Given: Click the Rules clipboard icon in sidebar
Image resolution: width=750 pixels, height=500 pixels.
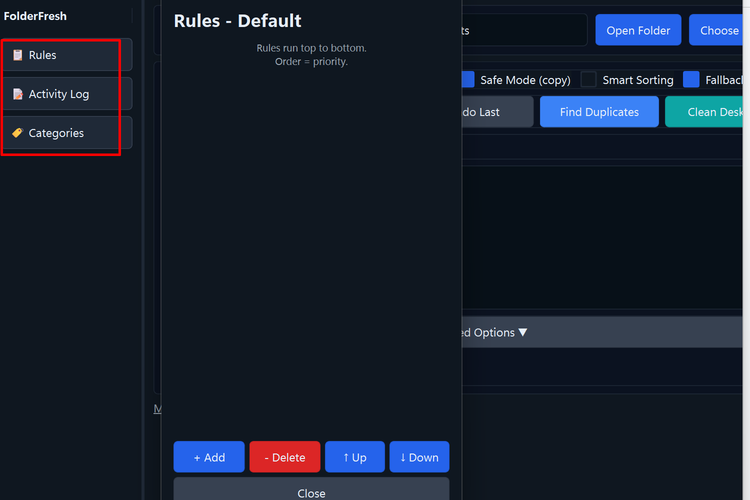Looking at the screenshot, I should (x=17, y=55).
